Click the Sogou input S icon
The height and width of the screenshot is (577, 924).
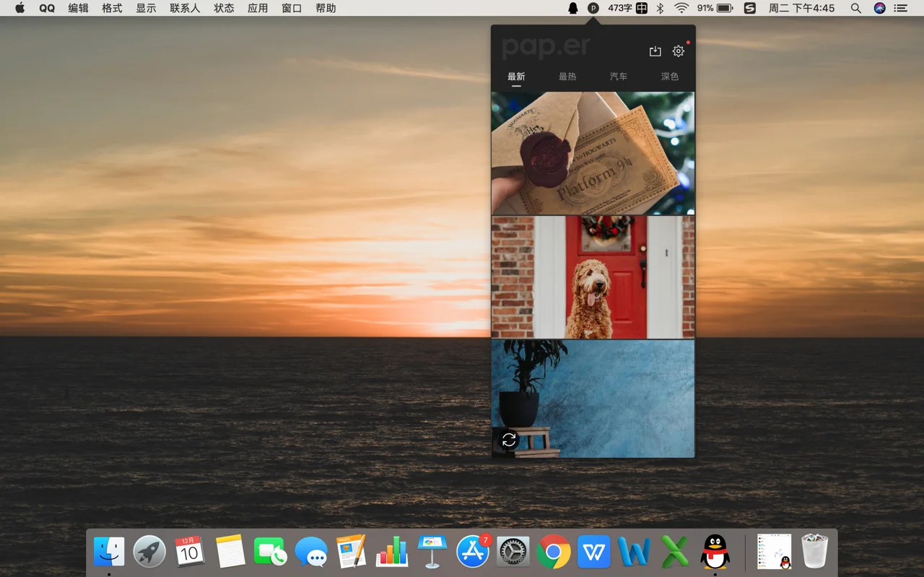[x=750, y=8]
